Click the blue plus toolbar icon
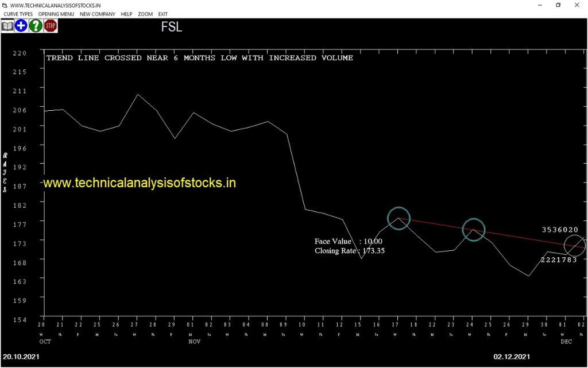This screenshot has height=368, width=588. point(21,26)
